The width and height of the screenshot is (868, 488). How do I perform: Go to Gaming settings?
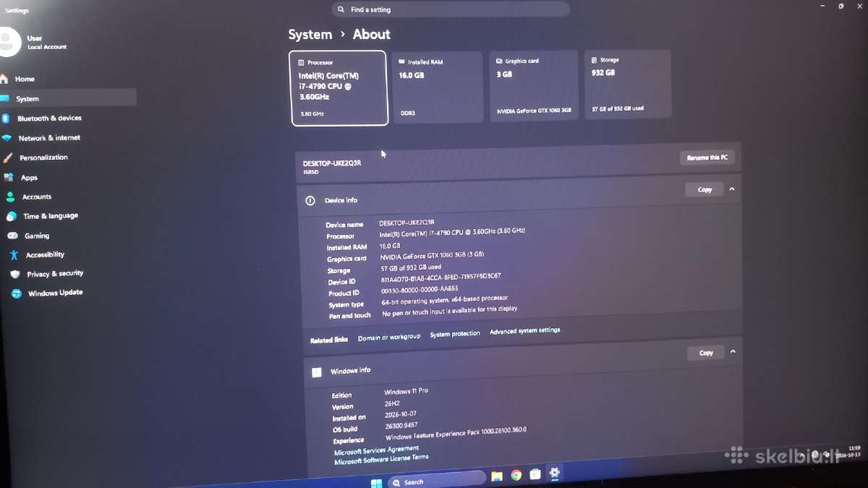click(37, 236)
